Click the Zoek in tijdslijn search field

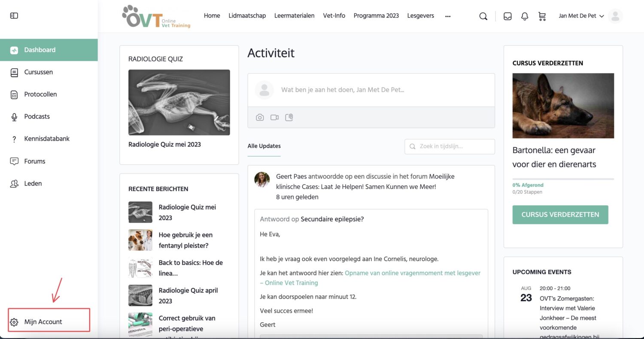(450, 147)
